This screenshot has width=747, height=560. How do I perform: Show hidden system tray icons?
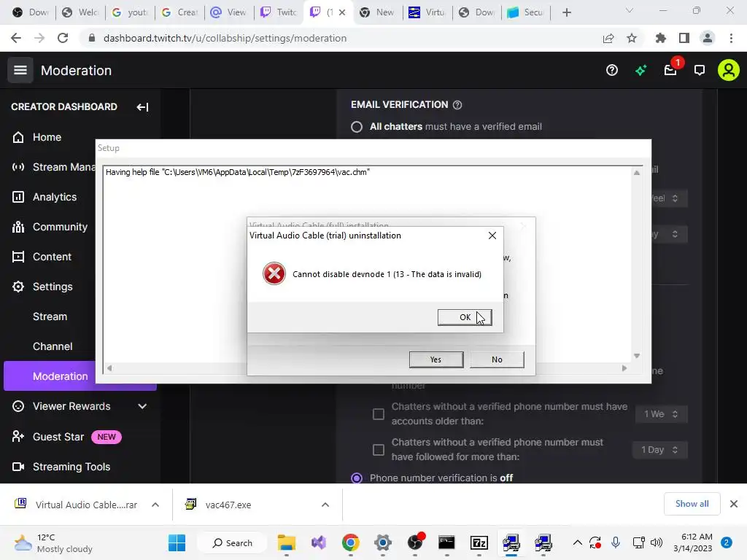click(578, 542)
